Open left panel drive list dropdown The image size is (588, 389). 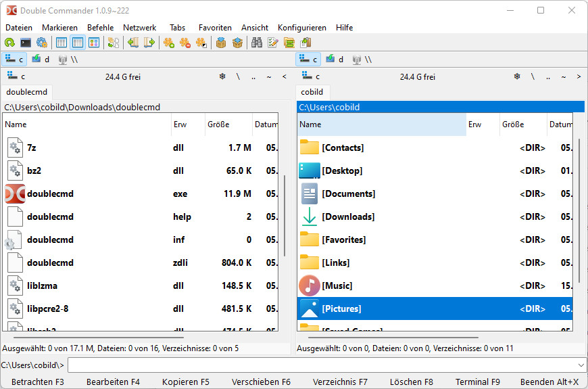(16, 76)
